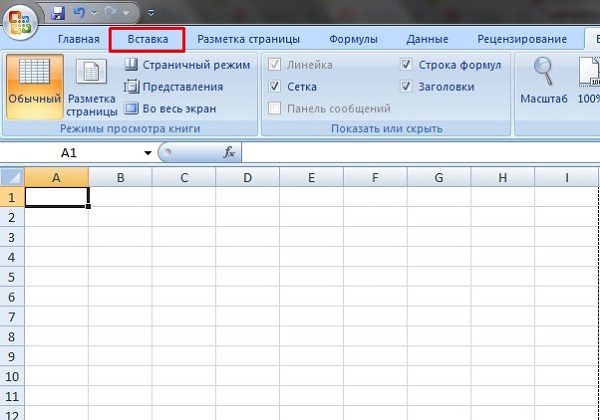Click the fx insert function icon
This screenshot has height=420, width=600.
(229, 153)
